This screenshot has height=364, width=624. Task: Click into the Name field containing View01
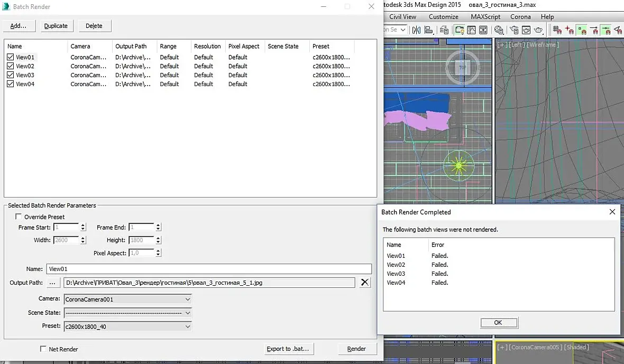pyautogui.click(x=209, y=269)
